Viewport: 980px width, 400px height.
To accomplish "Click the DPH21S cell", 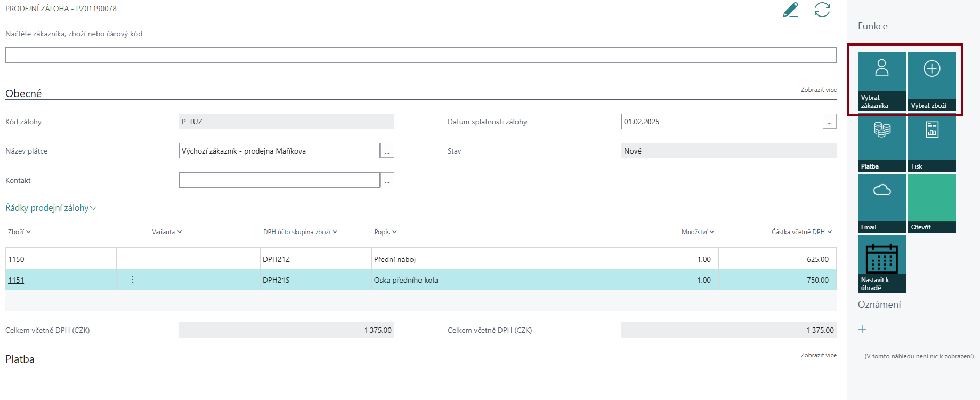I will (315, 280).
